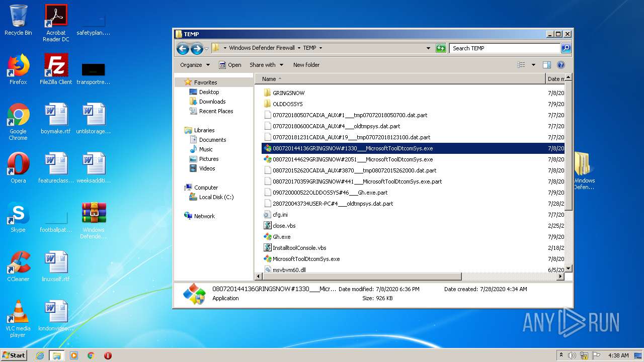Expand the address bar history dropdown
The height and width of the screenshot is (362, 644).
428,48
